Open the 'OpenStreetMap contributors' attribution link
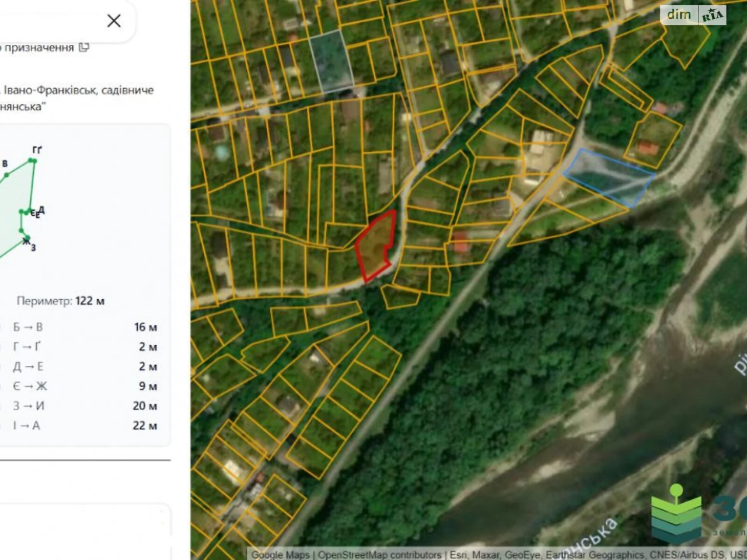 [x=379, y=555]
